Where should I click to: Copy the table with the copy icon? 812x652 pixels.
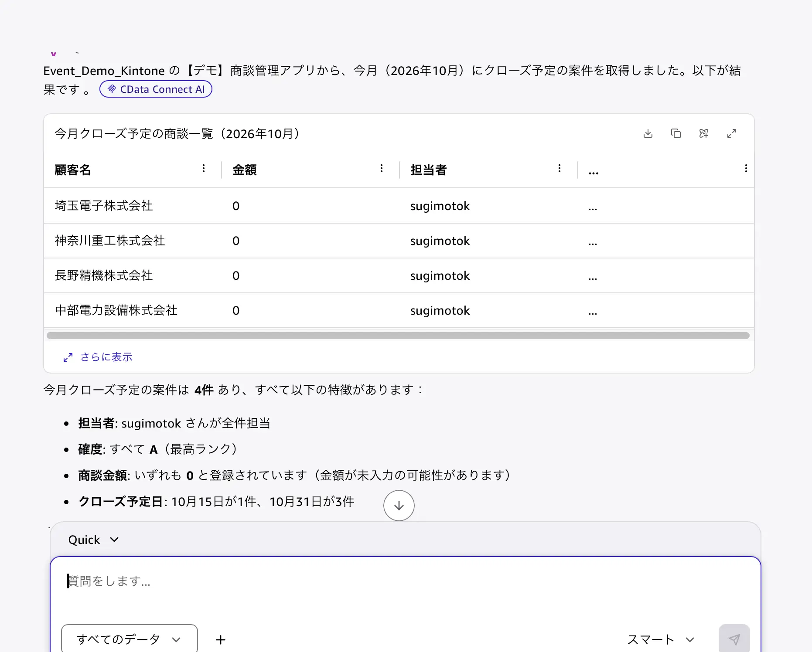(676, 133)
